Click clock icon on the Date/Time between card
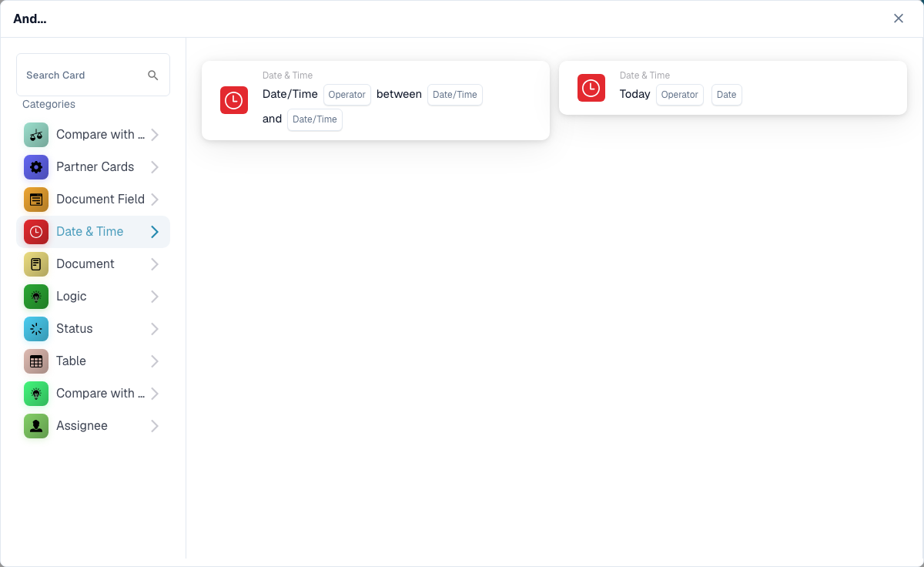The image size is (924, 567). (x=234, y=100)
